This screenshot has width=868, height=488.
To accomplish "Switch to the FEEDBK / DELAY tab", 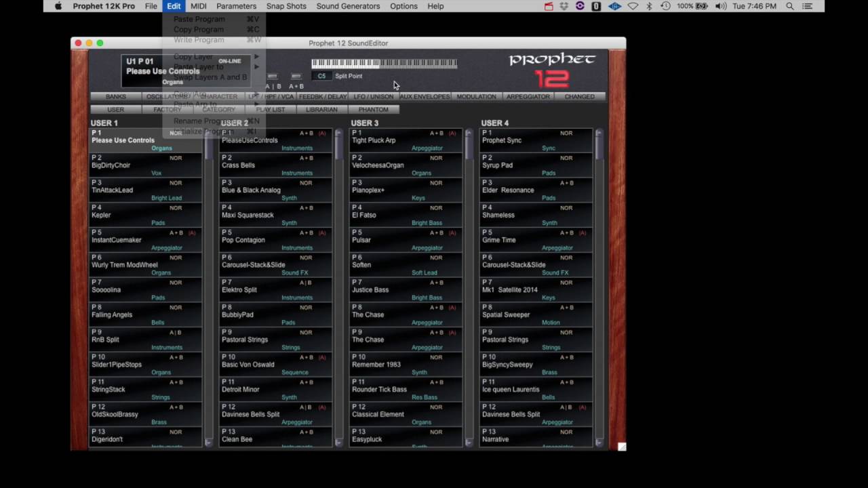I will point(322,96).
